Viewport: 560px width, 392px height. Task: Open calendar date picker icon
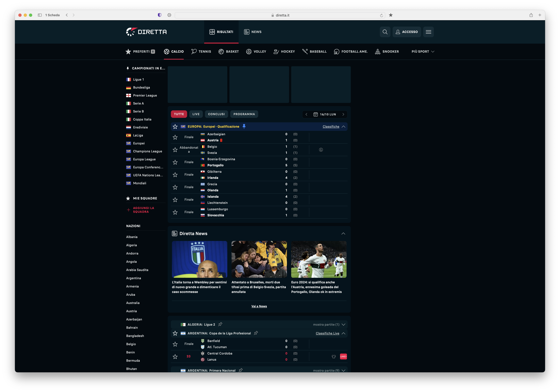point(315,114)
